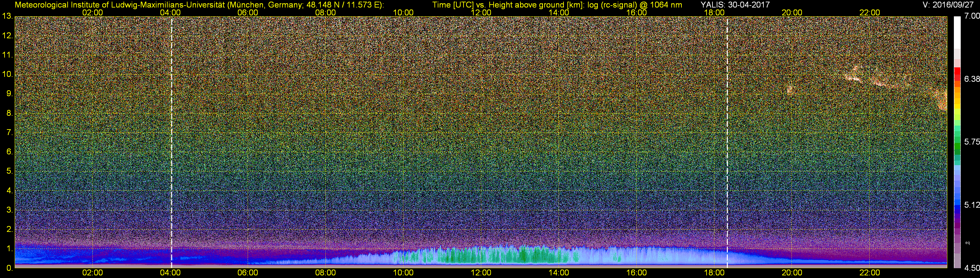Click the 12 km height axis label
The width and height of the screenshot is (980, 278).
[7, 36]
